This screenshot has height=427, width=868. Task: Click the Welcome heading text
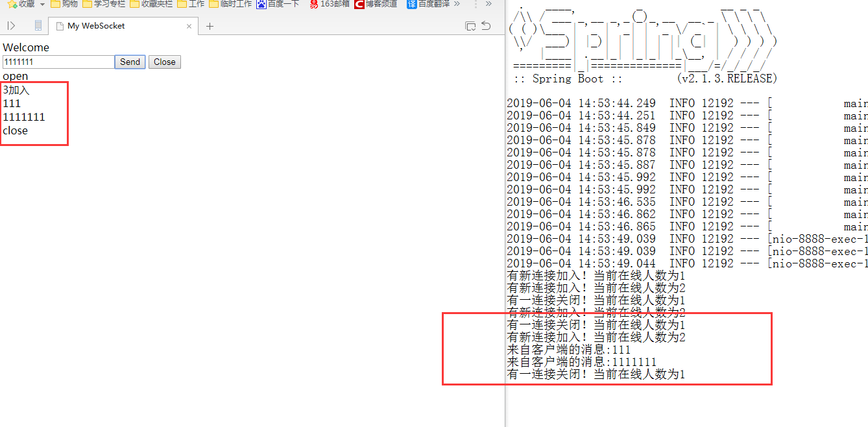click(x=26, y=47)
